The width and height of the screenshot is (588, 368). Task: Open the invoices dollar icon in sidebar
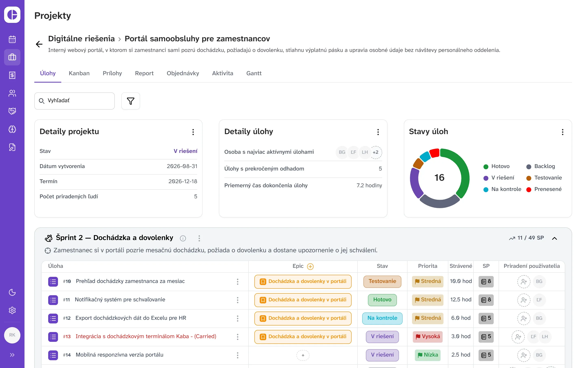[12, 75]
